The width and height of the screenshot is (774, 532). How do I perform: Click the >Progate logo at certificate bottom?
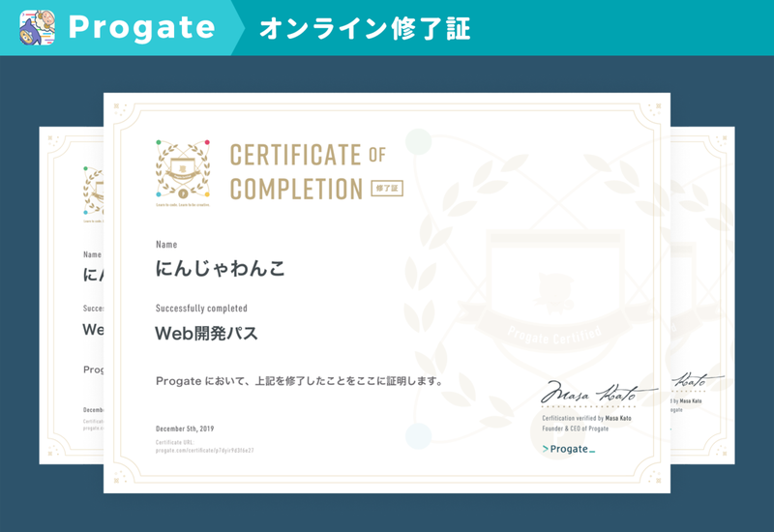click(x=569, y=449)
